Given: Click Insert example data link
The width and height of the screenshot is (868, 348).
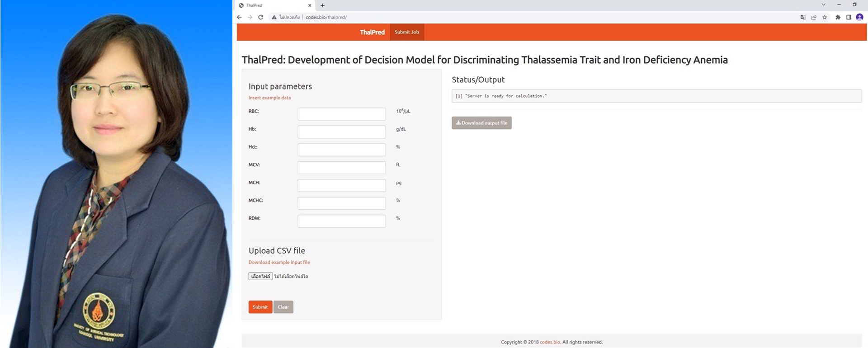Looking at the screenshot, I should click(269, 98).
